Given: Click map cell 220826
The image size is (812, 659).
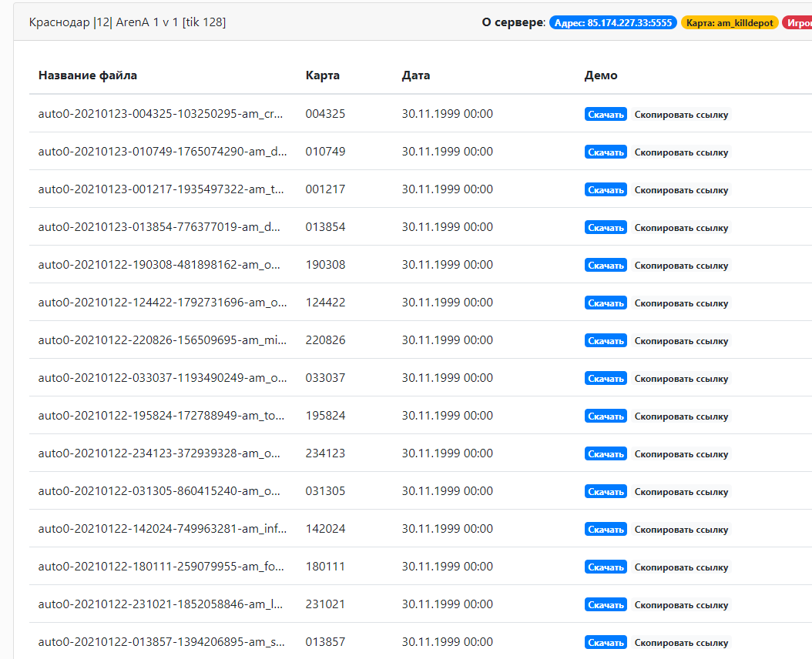Looking at the screenshot, I should [325, 340].
